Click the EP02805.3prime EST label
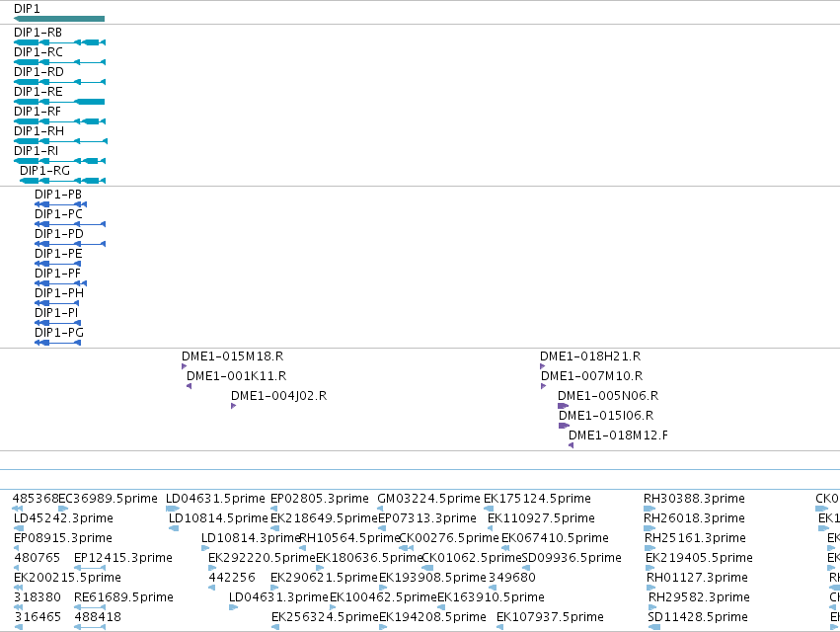 320,499
